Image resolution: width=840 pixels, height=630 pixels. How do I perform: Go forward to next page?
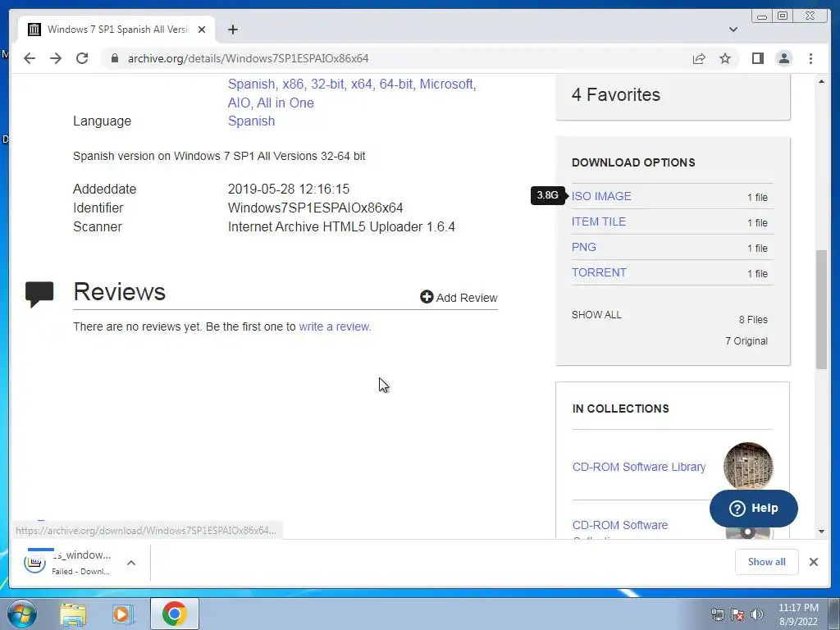tap(56, 58)
